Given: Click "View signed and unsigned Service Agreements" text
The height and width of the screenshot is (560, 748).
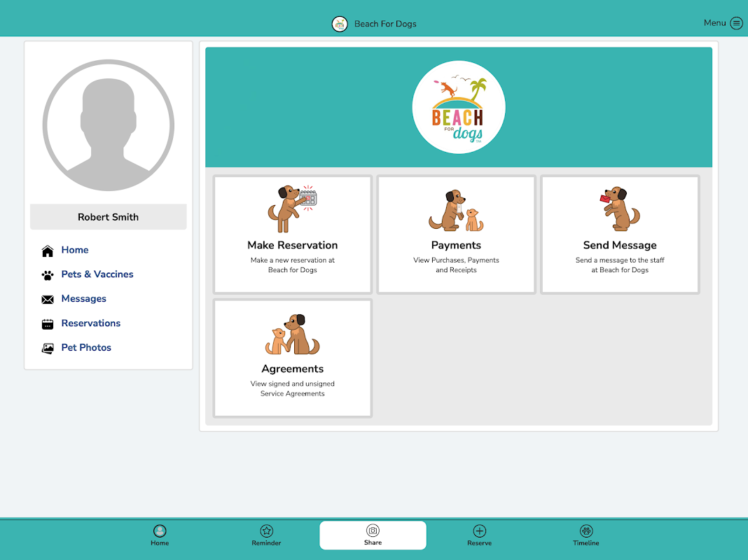Looking at the screenshot, I should pyautogui.click(x=293, y=388).
